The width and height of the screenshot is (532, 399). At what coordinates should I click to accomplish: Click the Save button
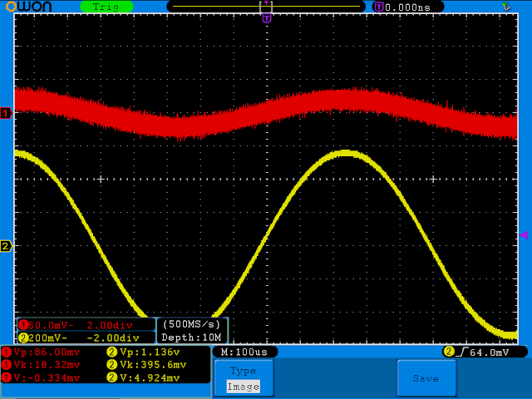point(426,378)
